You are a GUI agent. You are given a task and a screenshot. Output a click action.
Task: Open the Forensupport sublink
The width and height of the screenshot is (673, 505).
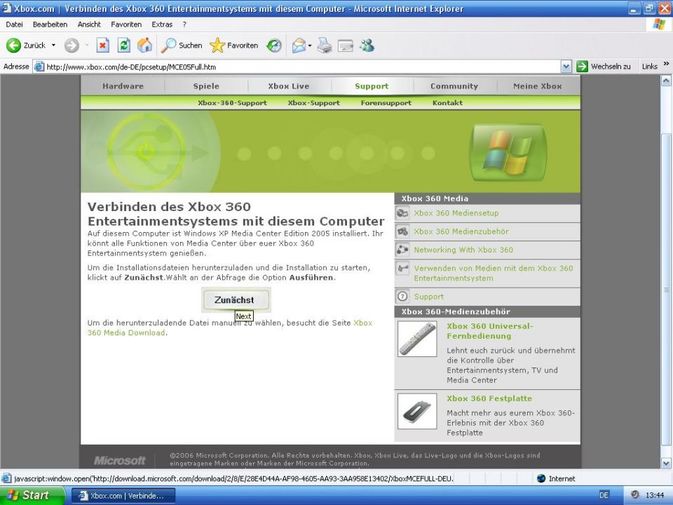tap(386, 103)
